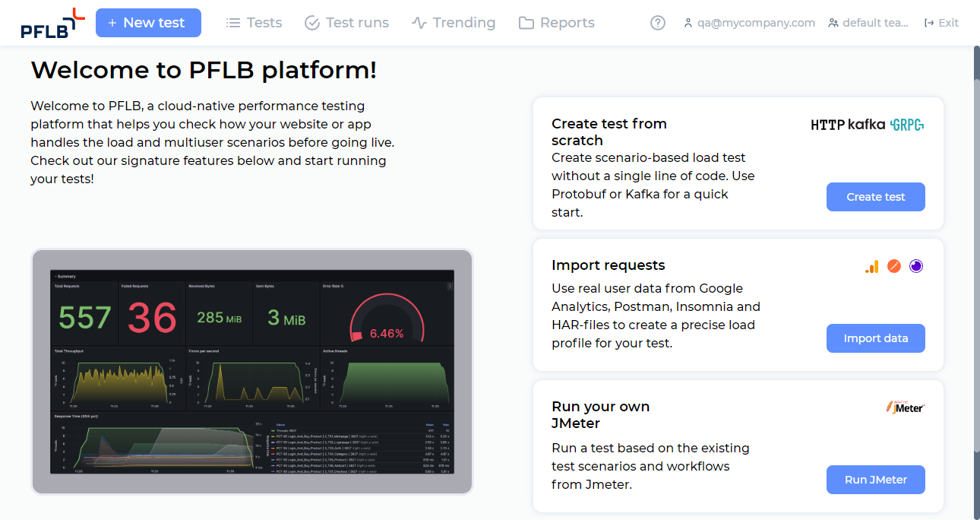Click the PFLB logo
Screen dimensions: 980x520
(52, 23)
